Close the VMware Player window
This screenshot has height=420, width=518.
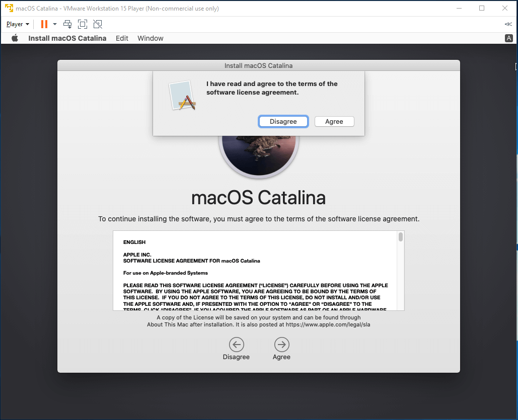505,8
